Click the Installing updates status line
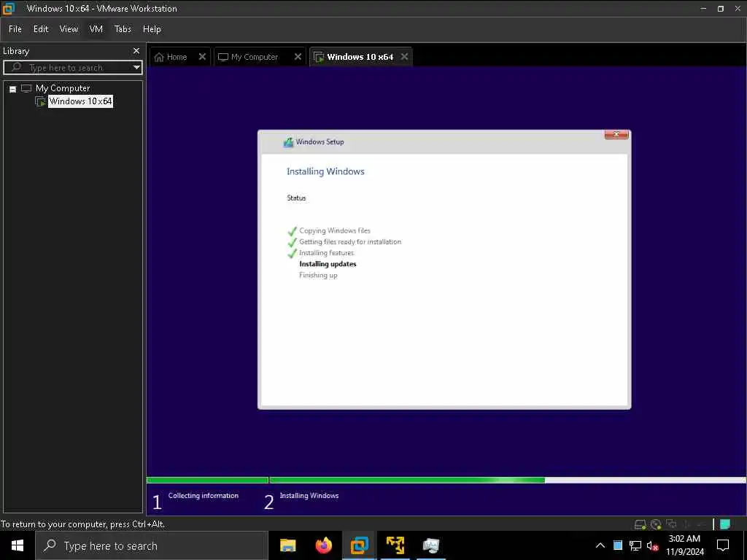747x560 pixels. pyautogui.click(x=328, y=264)
